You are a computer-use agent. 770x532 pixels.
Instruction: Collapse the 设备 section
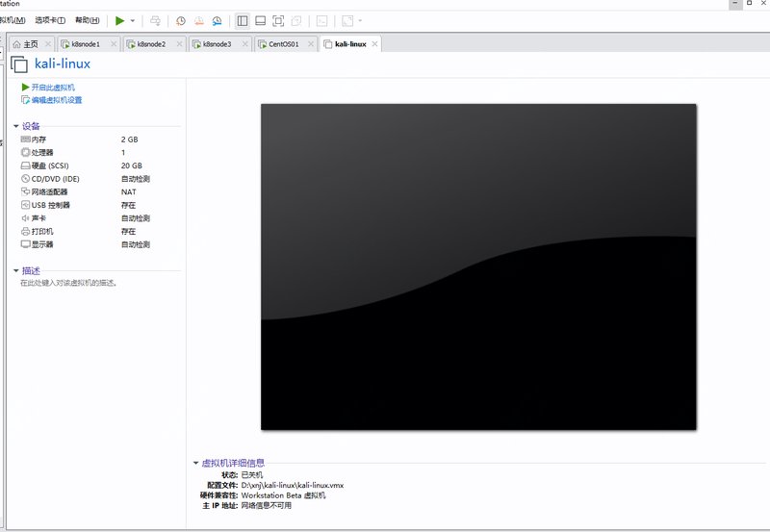click(x=16, y=126)
